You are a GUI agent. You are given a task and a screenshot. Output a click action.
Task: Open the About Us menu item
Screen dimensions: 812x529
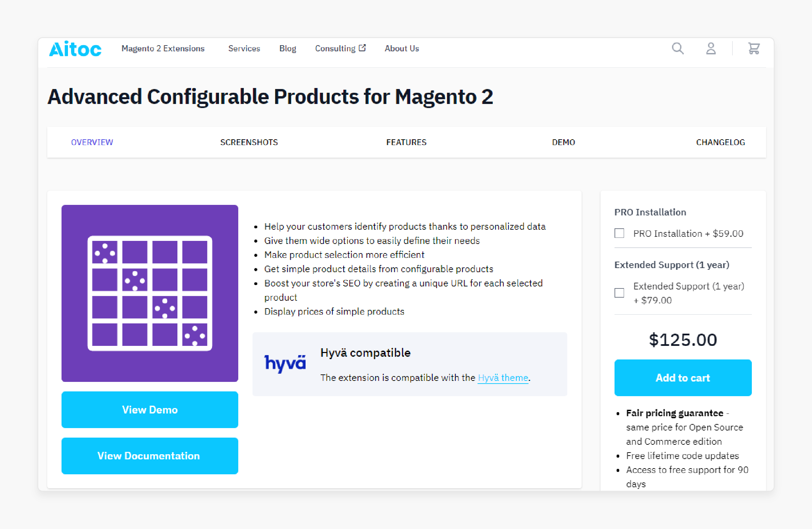[x=402, y=49]
